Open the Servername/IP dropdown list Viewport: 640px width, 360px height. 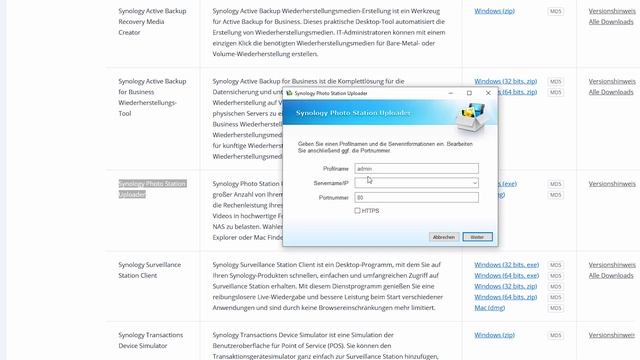click(x=474, y=183)
